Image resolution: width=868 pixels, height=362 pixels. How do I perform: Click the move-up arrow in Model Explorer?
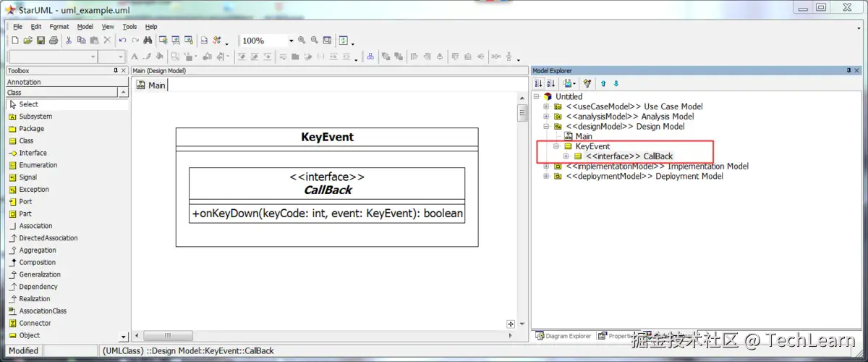603,83
